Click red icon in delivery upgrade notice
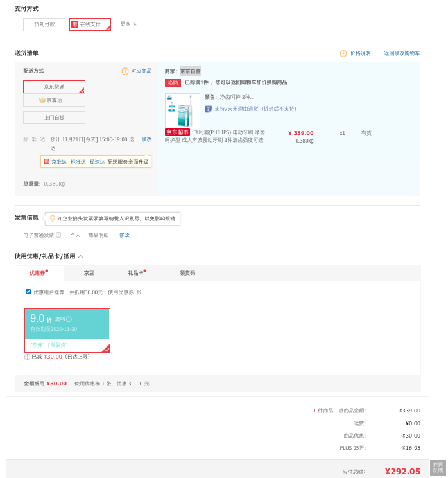Image resolution: width=448 pixels, height=478 pixels. tap(47, 161)
